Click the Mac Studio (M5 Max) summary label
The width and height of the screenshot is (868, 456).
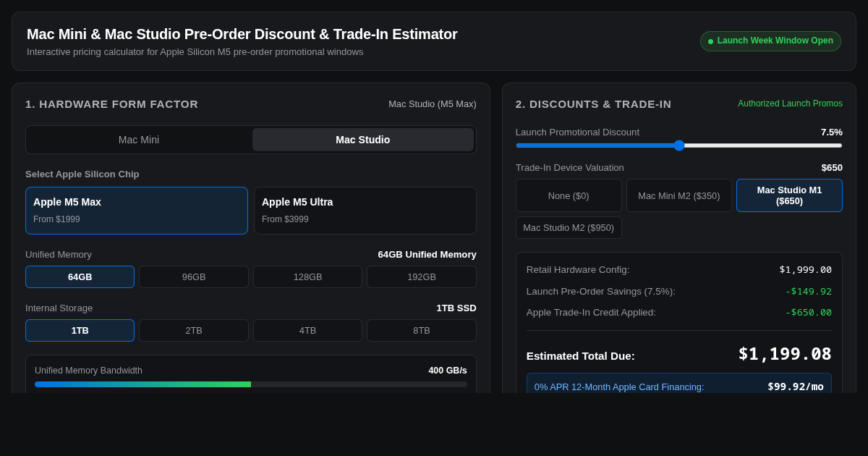[433, 104]
